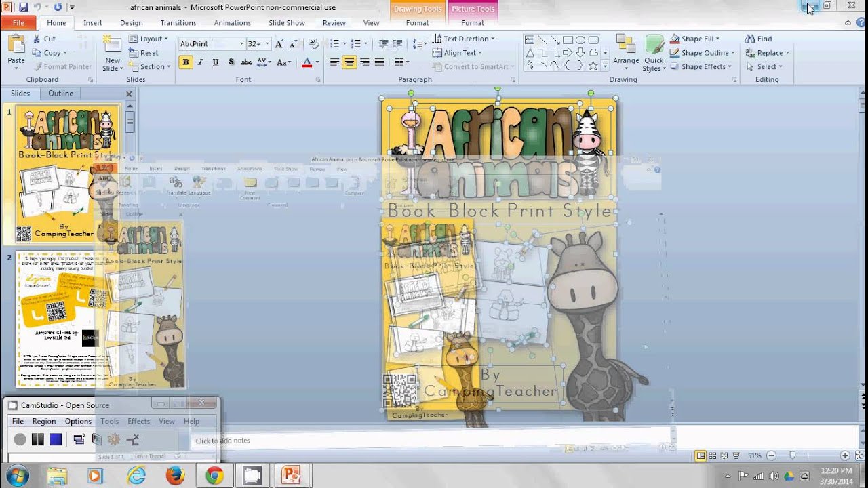Click the Replace button
The image size is (868, 488).
point(767,53)
